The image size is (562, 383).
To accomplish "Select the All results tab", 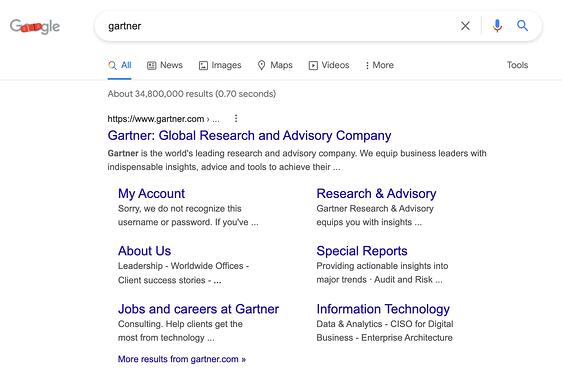I will point(119,65).
